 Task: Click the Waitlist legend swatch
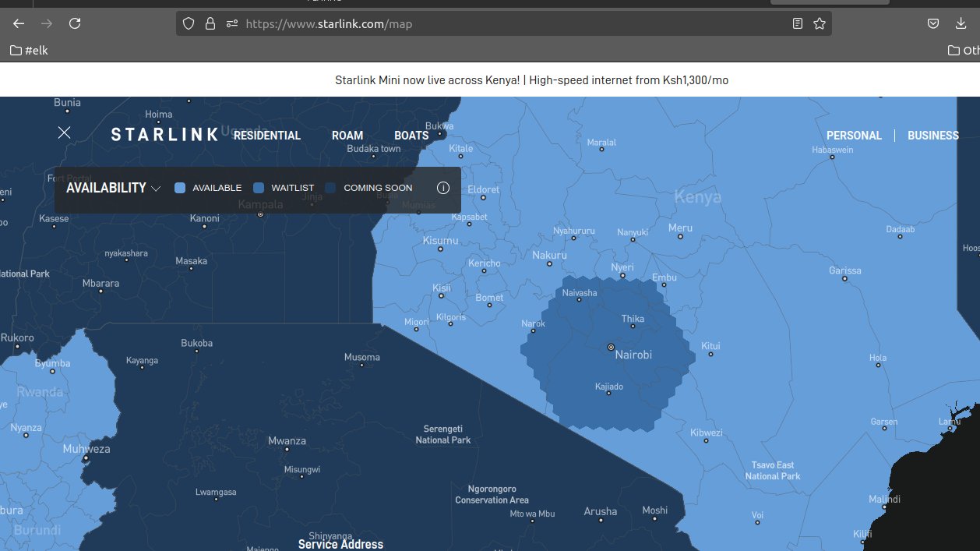(x=259, y=188)
